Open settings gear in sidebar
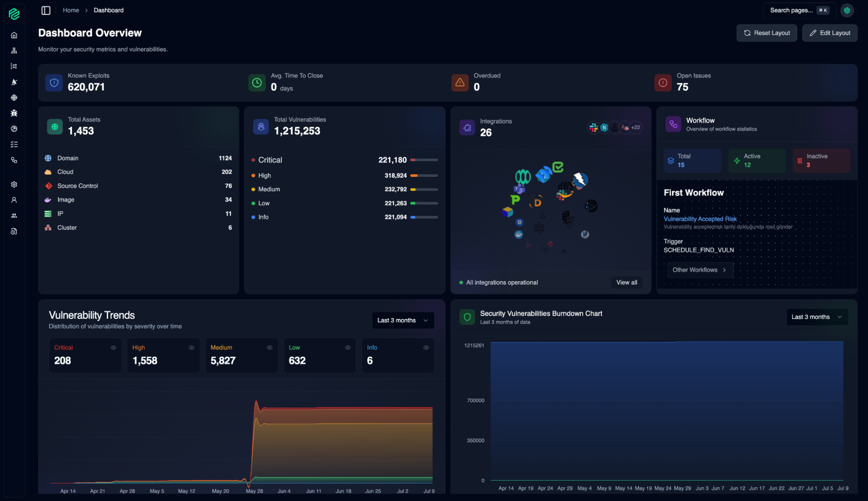Screen dimensions: 868x501 [14, 185]
